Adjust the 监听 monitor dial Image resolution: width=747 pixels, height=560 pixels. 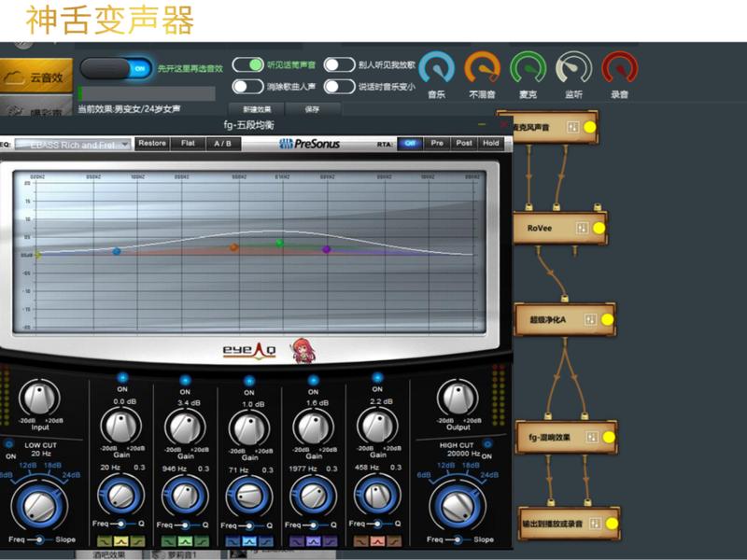click(x=573, y=69)
